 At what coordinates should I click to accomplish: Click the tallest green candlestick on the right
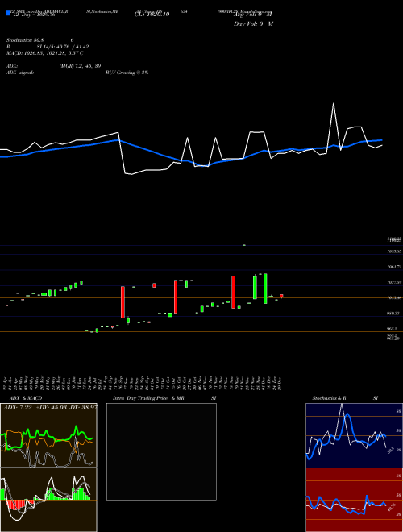265,289
